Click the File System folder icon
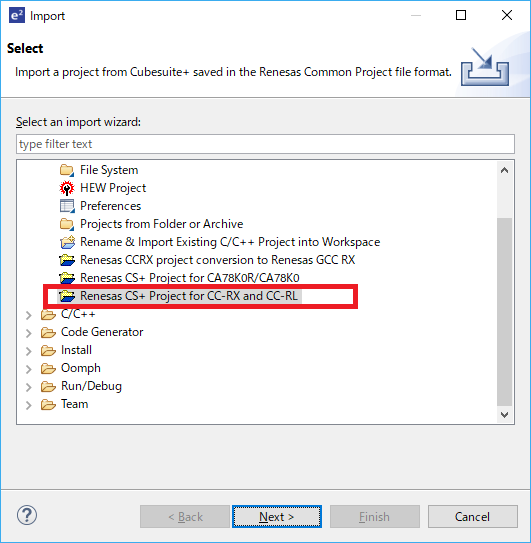 point(67,170)
